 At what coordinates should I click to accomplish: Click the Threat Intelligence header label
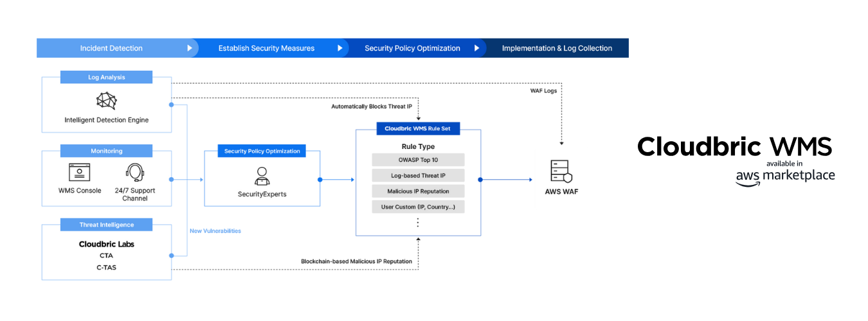107,225
